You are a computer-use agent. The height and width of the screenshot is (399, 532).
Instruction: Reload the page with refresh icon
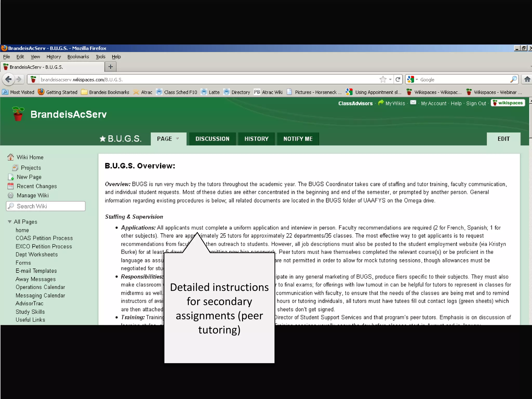(398, 79)
